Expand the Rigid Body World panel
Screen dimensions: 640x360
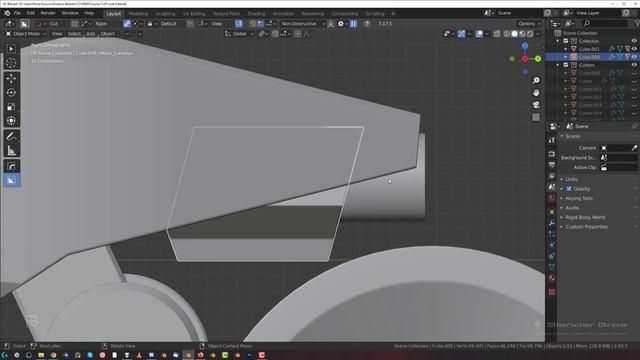tap(585, 217)
